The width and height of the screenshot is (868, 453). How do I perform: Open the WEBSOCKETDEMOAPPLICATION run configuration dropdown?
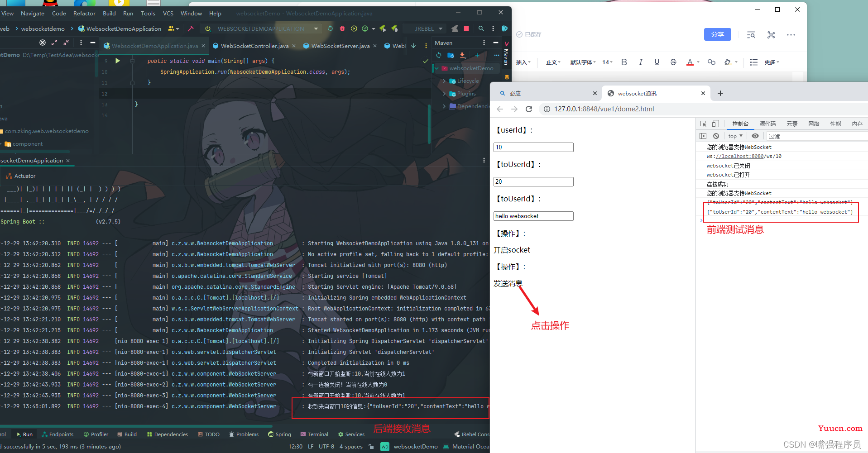(x=261, y=29)
